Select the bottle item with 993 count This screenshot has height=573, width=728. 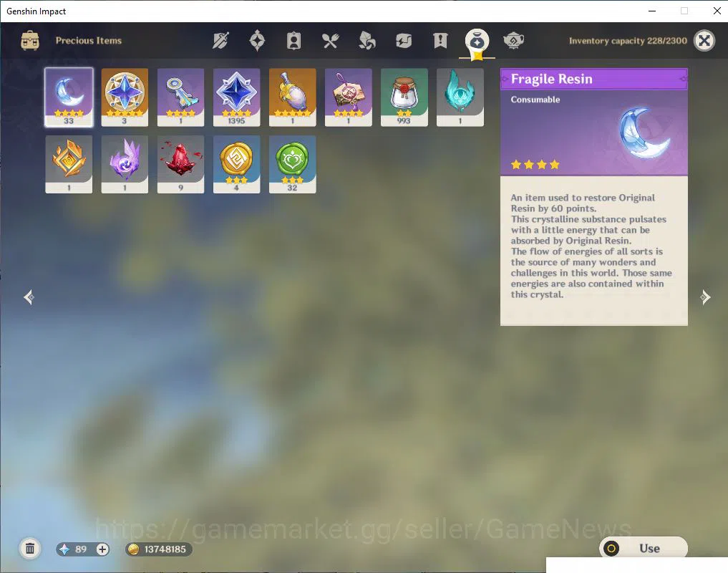click(404, 97)
